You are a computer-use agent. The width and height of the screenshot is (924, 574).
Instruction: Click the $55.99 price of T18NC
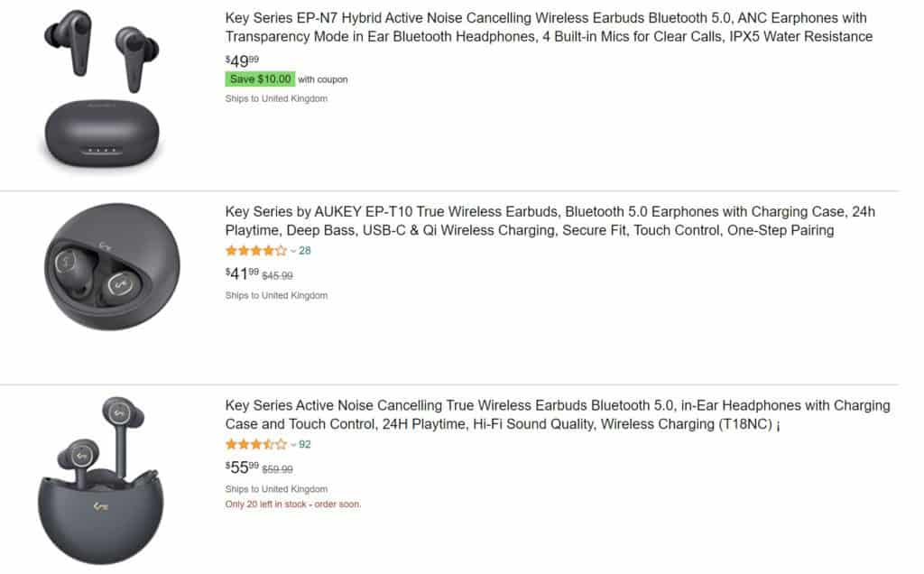(241, 468)
